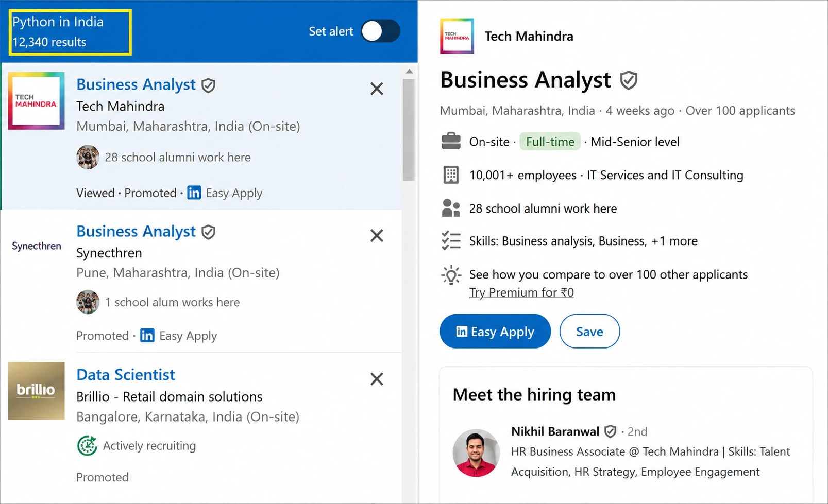Click the Full-time green tag
Image resolution: width=828 pixels, height=504 pixels.
(550, 142)
